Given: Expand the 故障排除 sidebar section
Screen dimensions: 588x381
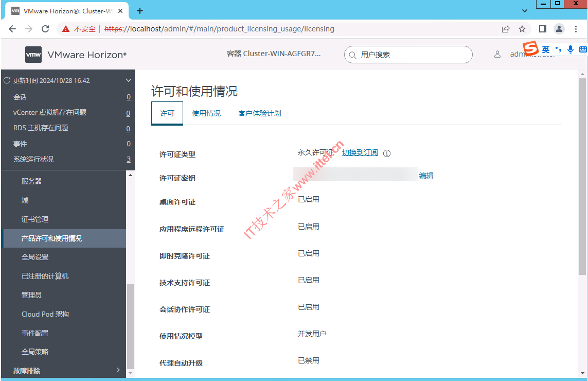Looking at the screenshot, I should pyautogui.click(x=118, y=370).
